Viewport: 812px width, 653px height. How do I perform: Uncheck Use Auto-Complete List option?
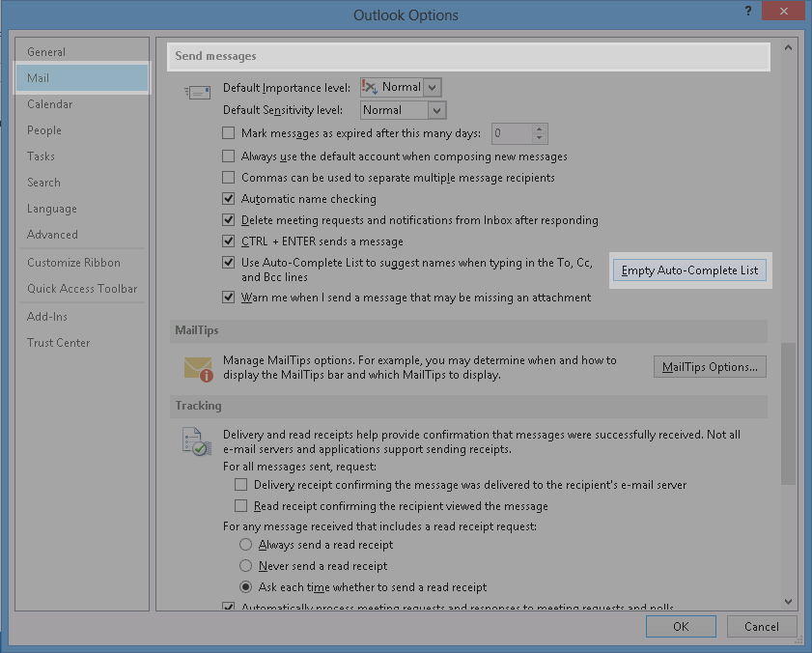[229, 262]
